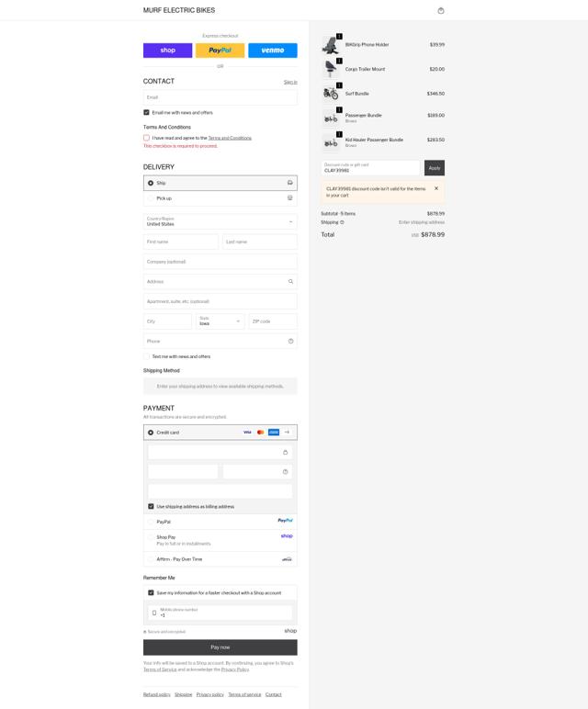Click the Pay now button
The width and height of the screenshot is (588, 709).
220,647
